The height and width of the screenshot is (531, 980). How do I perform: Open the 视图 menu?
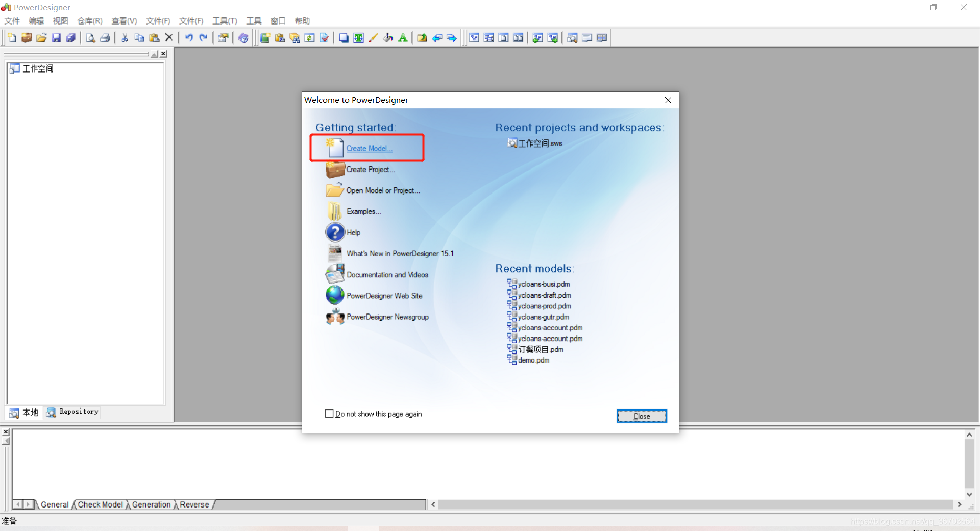[x=60, y=21]
